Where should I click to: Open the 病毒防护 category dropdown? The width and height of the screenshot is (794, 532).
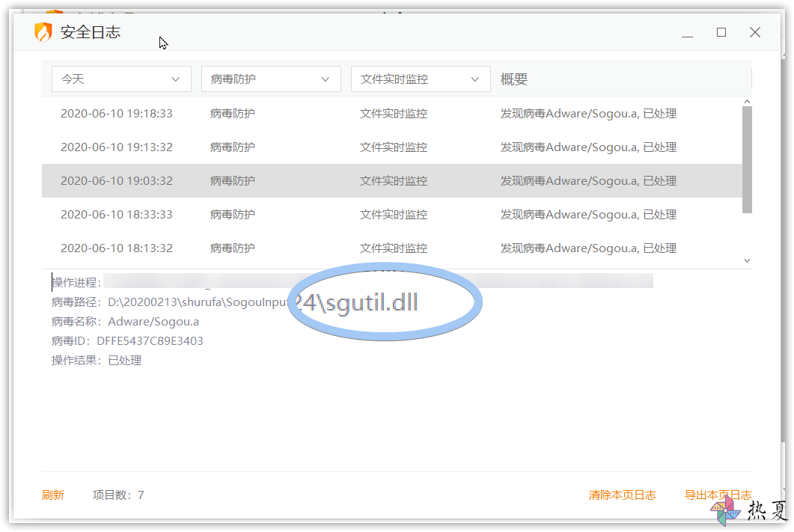pyautogui.click(x=271, y=79)
